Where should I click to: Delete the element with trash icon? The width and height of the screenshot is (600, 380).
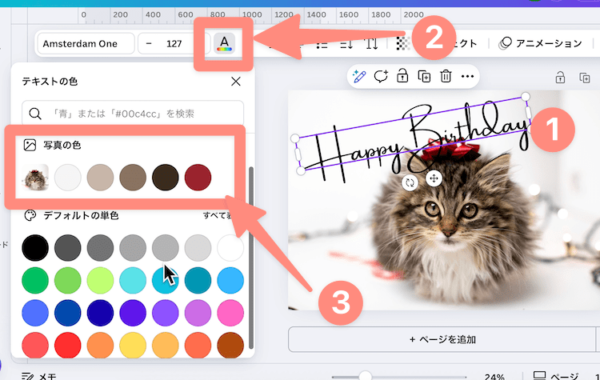(446, 76)
